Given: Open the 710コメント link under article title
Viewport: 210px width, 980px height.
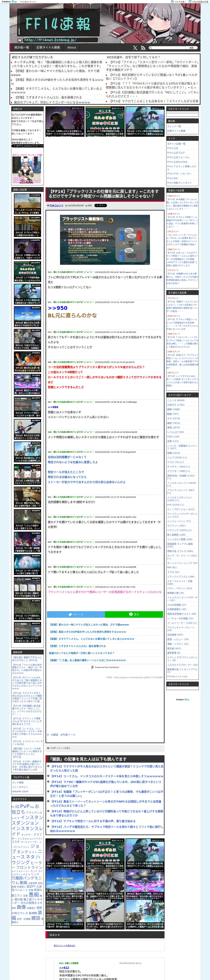Looking at the screenshot, I should (x=56, y=205).
